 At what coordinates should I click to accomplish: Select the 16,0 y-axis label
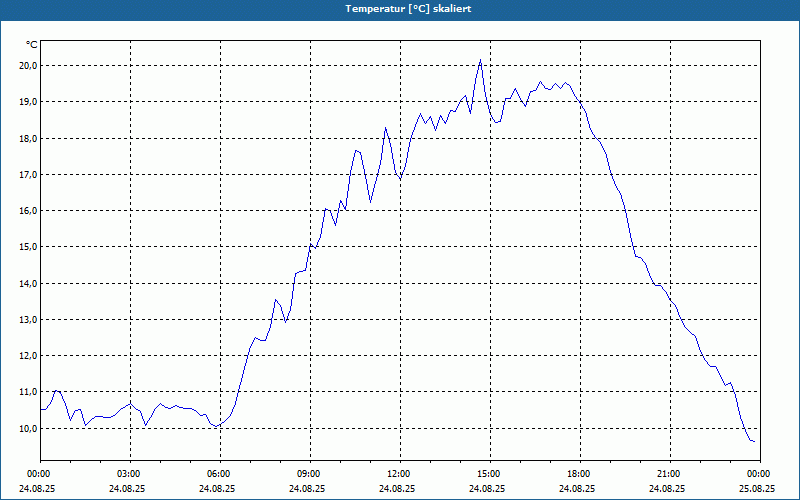(x=28, y=211)
